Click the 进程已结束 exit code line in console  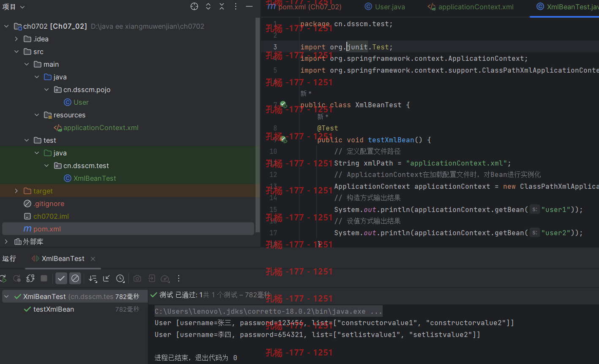coord(196,358)
